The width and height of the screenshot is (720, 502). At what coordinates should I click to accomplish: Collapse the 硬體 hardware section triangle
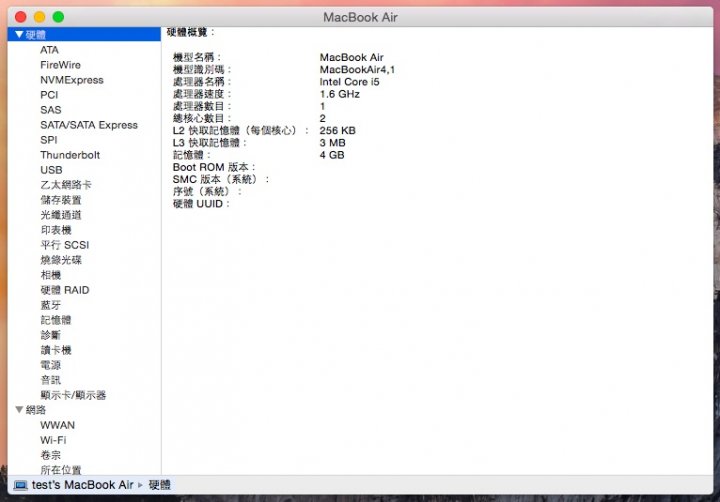click(19, 34)
